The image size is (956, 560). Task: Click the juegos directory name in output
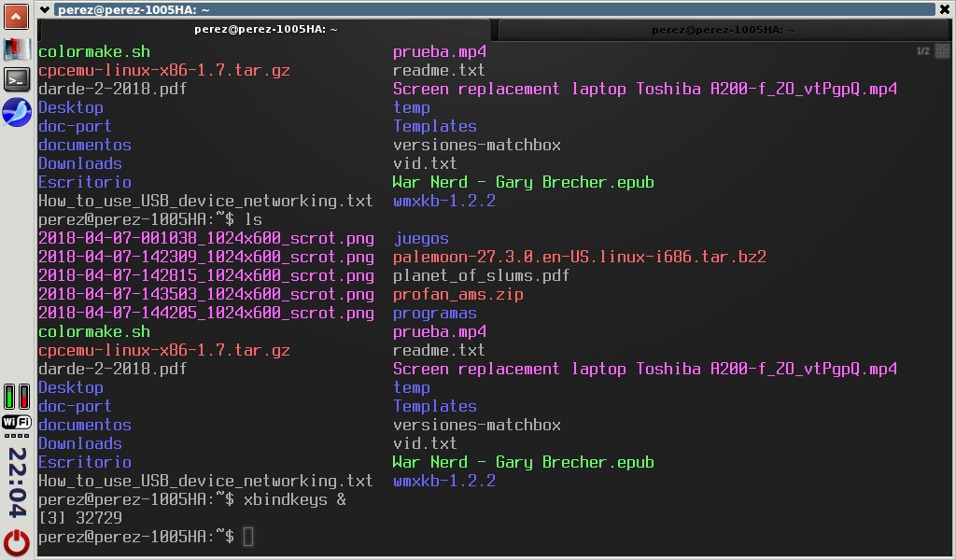[420, 239]
